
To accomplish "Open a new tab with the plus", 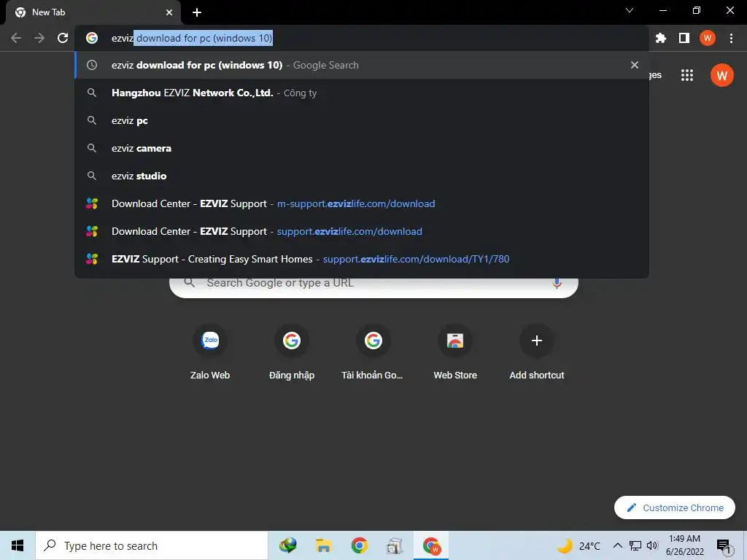I will pos(197,12).
